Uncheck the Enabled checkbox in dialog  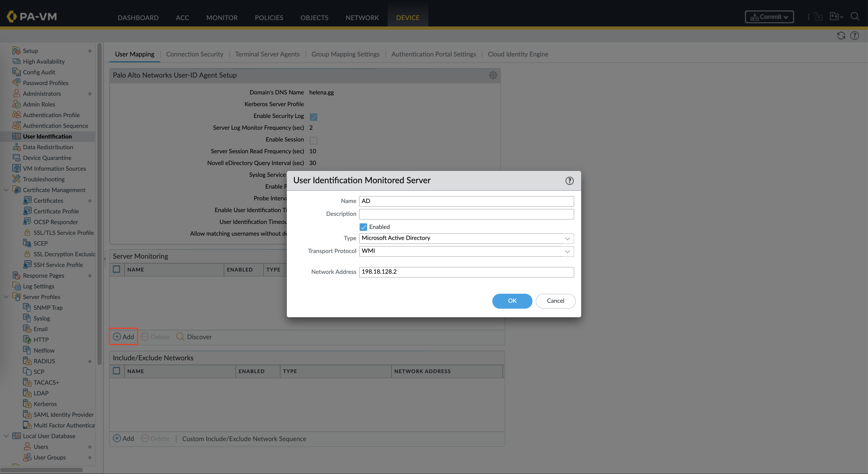click(x=363, y=227)
